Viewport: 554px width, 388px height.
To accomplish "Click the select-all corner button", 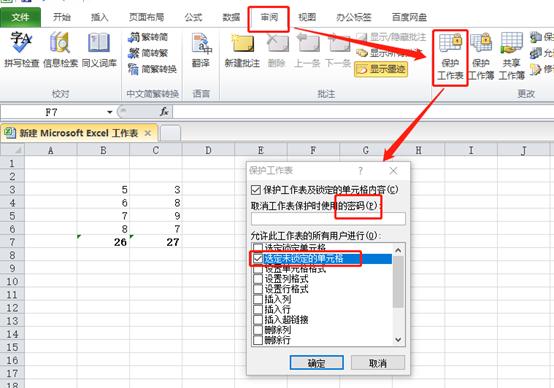I will click(12, 150).
